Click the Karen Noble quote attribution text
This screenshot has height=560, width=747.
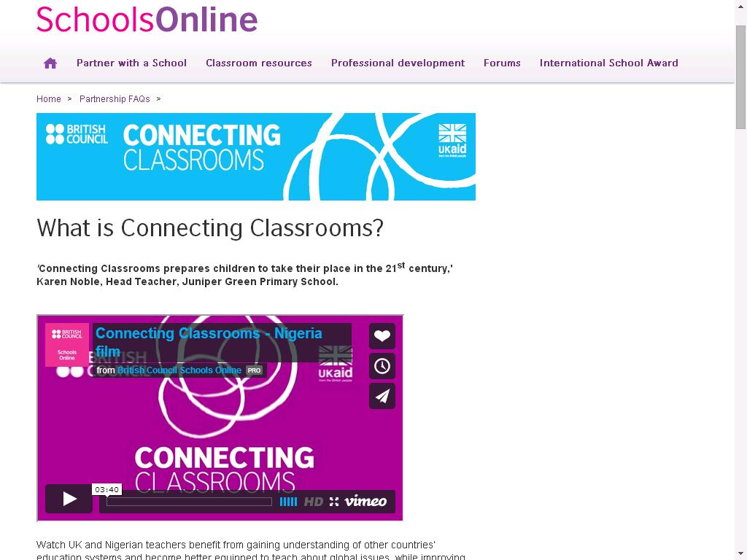[187, 281]
